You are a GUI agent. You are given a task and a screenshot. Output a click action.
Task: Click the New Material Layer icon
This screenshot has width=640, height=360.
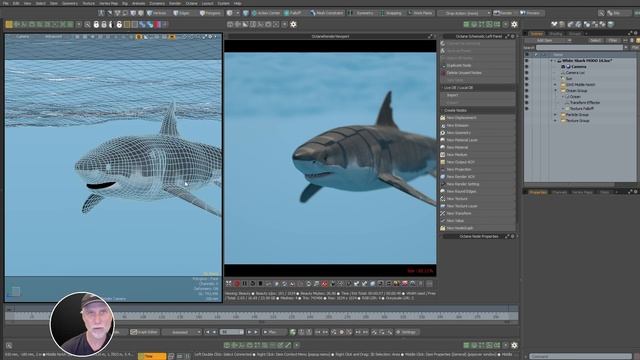[x=443, y=140]
